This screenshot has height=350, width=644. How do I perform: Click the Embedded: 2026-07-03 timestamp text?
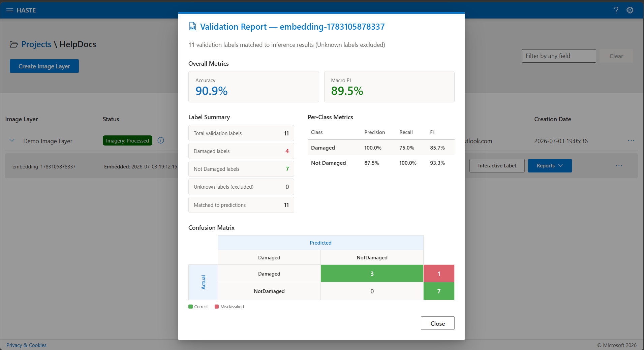pyautogui.click(x=141, y=166)
